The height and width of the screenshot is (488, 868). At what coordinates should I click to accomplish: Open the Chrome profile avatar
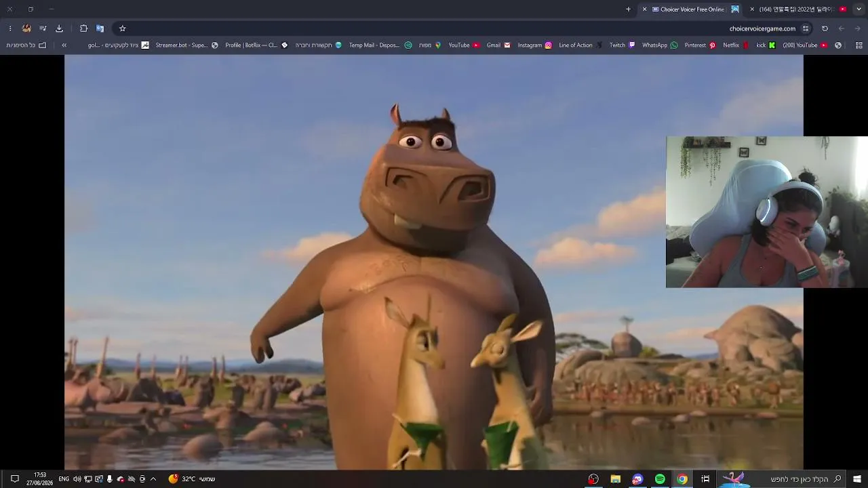tap(26, 28)
